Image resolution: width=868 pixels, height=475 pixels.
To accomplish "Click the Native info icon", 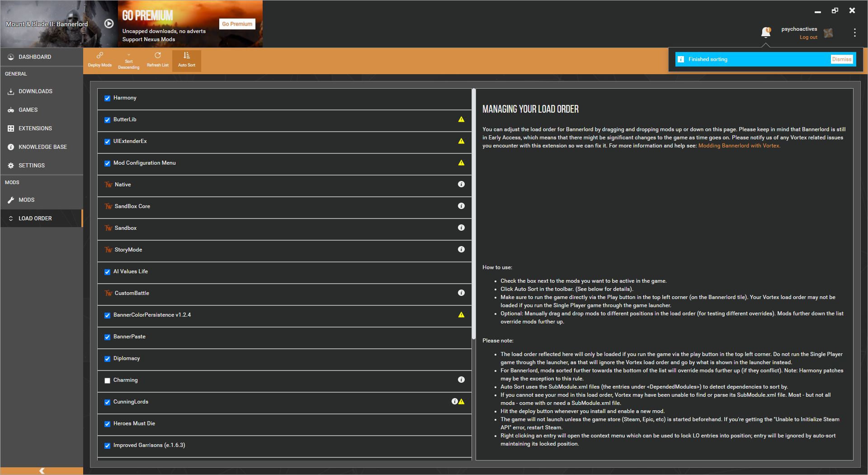I will (x=461, y=184).
